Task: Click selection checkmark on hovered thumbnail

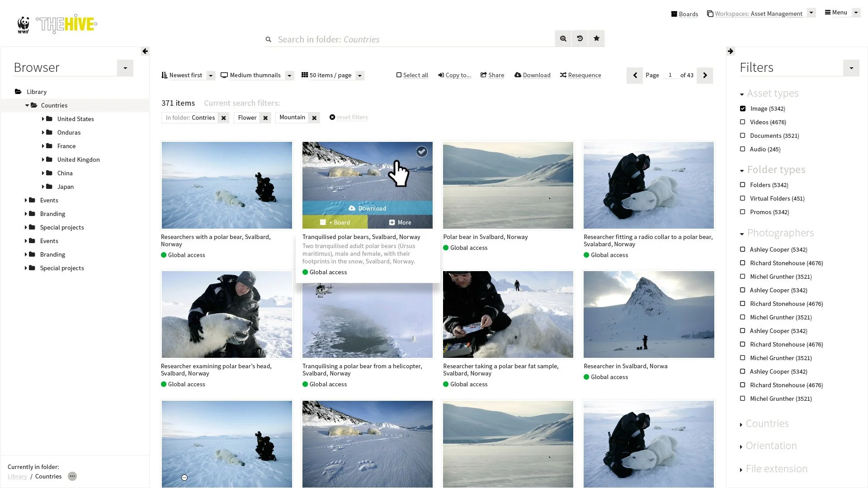Action: 421,152
